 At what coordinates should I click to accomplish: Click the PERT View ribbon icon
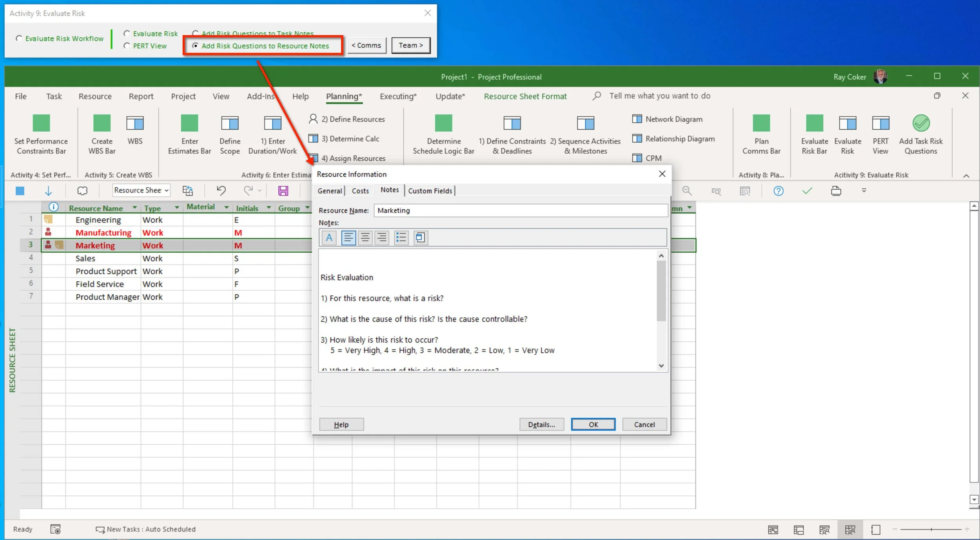[880, 123]
